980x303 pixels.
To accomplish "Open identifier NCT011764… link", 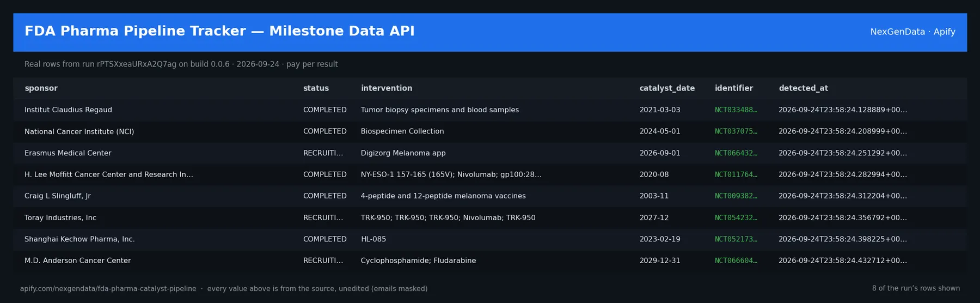I will pyautogui.click(x=736, y=174).
